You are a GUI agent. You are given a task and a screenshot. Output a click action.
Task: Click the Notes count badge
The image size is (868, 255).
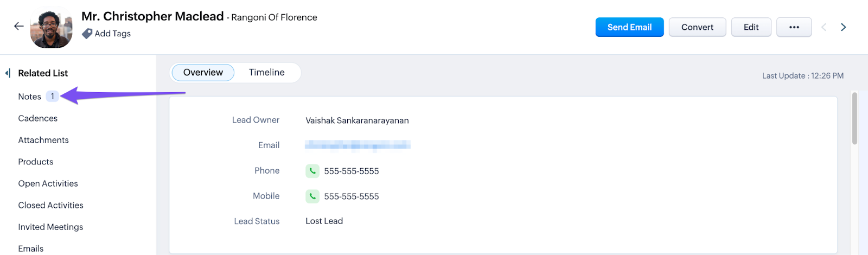point(52,96)
